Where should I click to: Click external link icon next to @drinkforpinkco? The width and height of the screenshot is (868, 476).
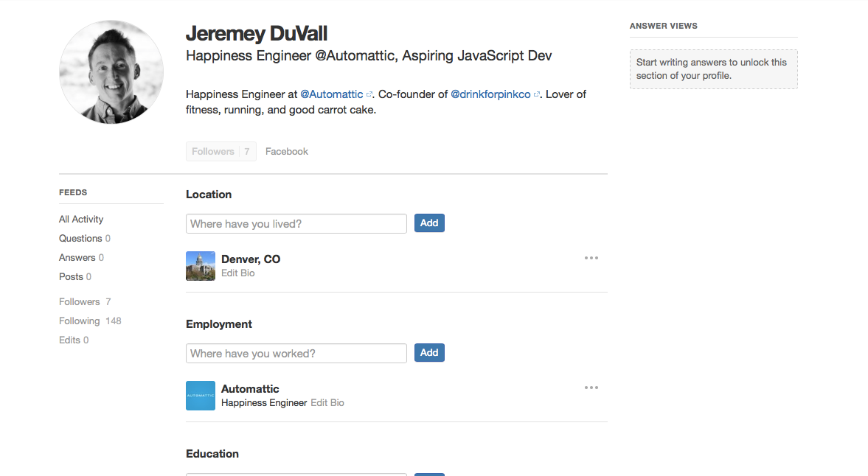tap(536, 94)
